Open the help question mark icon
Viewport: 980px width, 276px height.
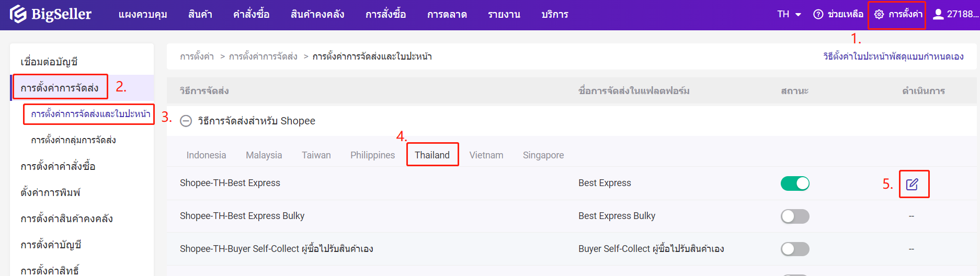point(818,14)
